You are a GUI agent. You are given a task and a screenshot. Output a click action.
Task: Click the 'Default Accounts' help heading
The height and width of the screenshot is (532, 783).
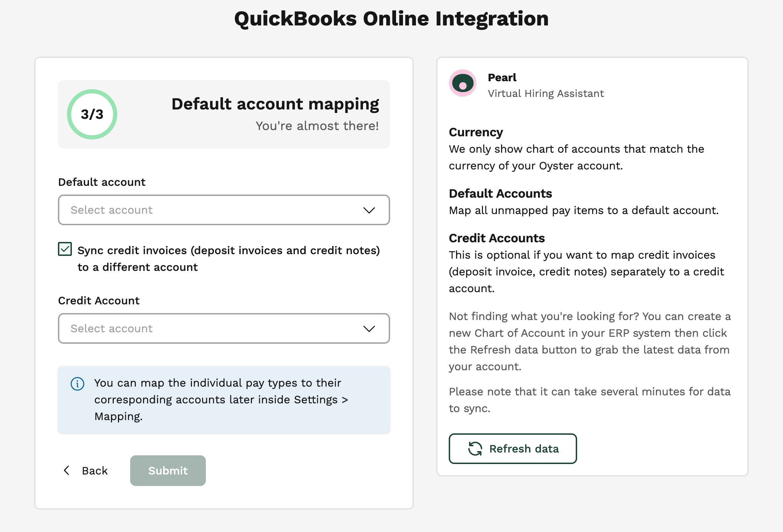[x=500, y=193]
